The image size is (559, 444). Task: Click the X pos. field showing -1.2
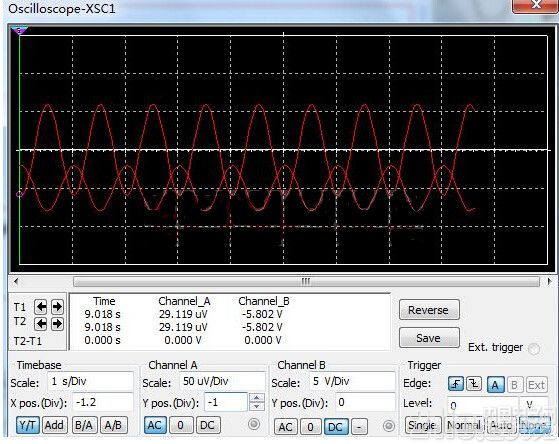point(103,403)
